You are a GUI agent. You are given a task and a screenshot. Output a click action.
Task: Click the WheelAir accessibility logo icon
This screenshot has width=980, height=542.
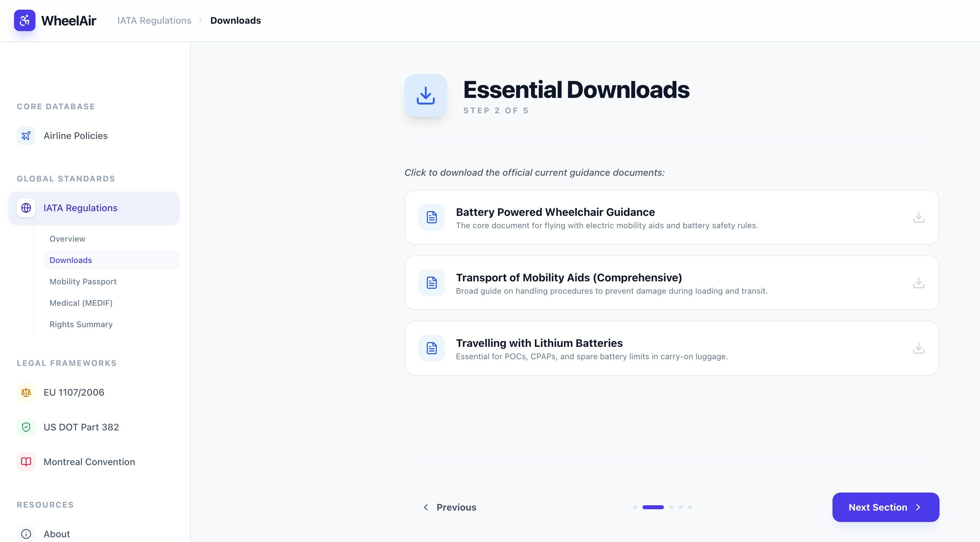(x=25, y=20)
